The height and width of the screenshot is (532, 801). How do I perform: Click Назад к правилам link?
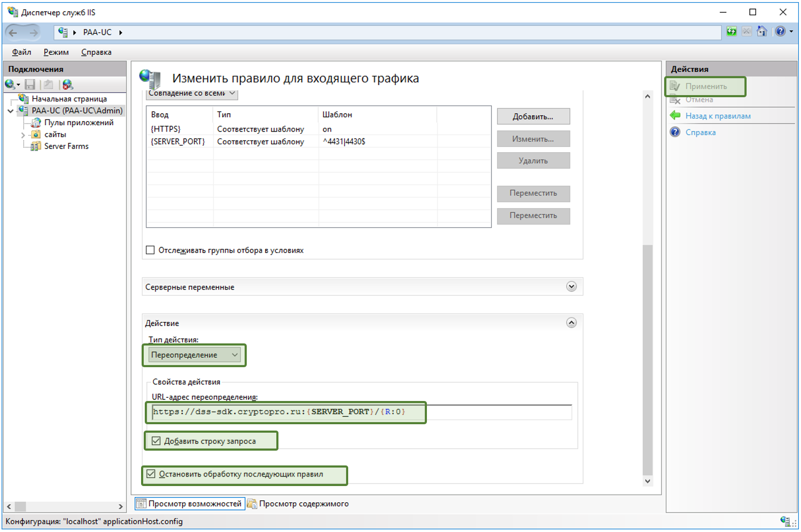718,116
